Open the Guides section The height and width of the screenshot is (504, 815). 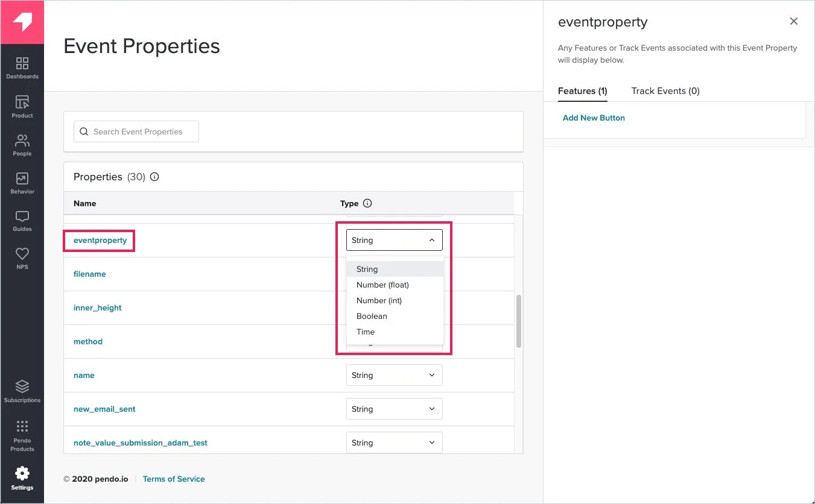22,221
